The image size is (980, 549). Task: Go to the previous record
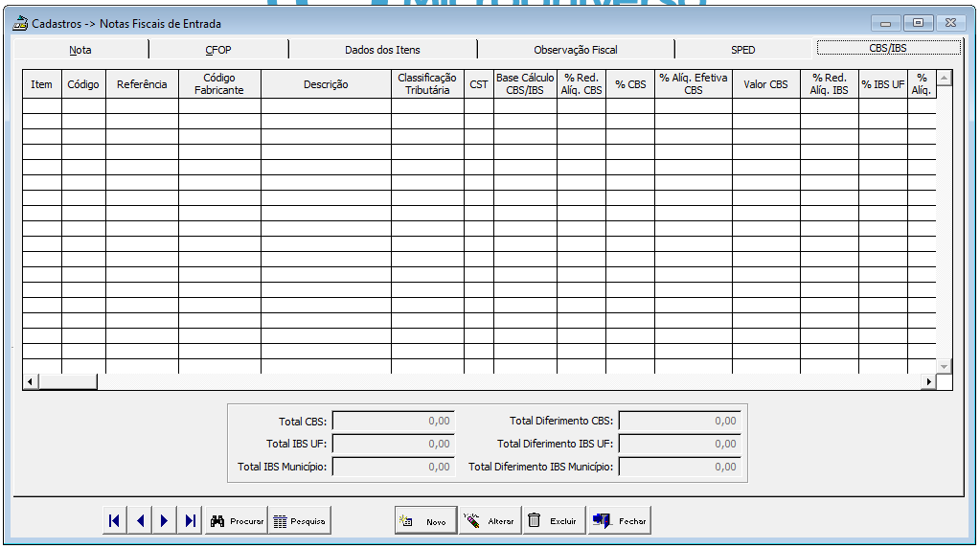[140, 521]
